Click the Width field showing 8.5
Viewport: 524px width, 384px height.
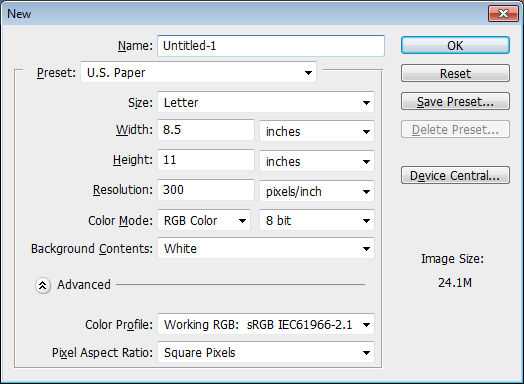pyautogui.click(x=206, y=130)
